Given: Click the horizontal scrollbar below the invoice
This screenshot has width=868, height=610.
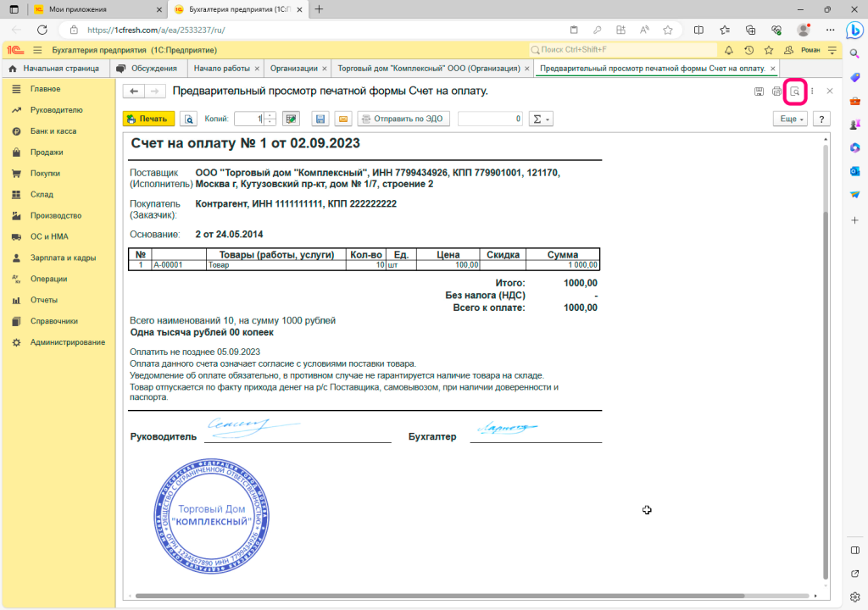Looking at the screenshot, I should click(x=440, y=596).
